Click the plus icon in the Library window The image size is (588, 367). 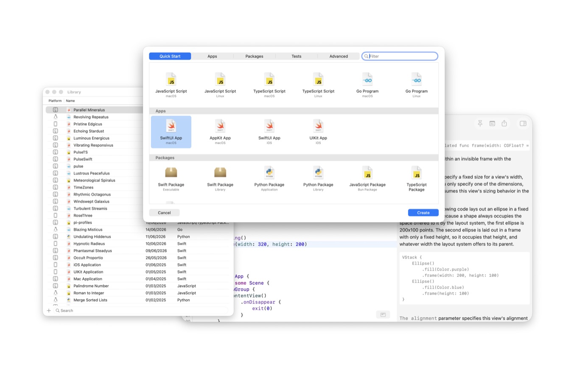(49, 311)
